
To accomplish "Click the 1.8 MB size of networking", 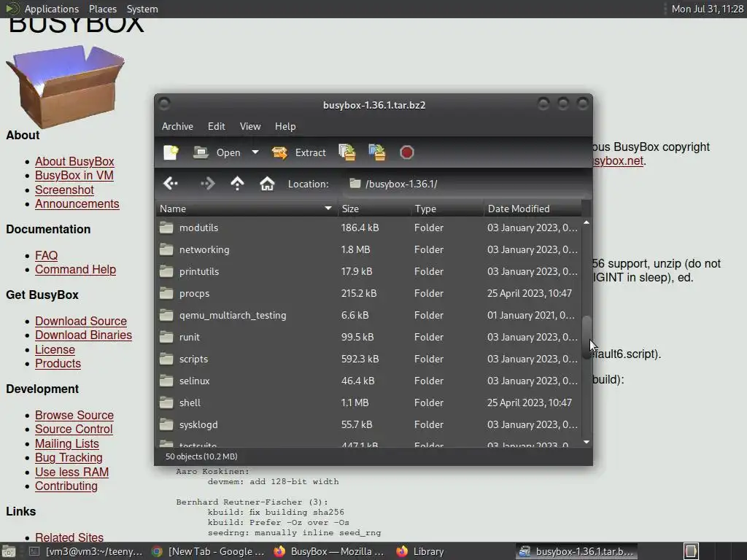I will pos(355,249).
